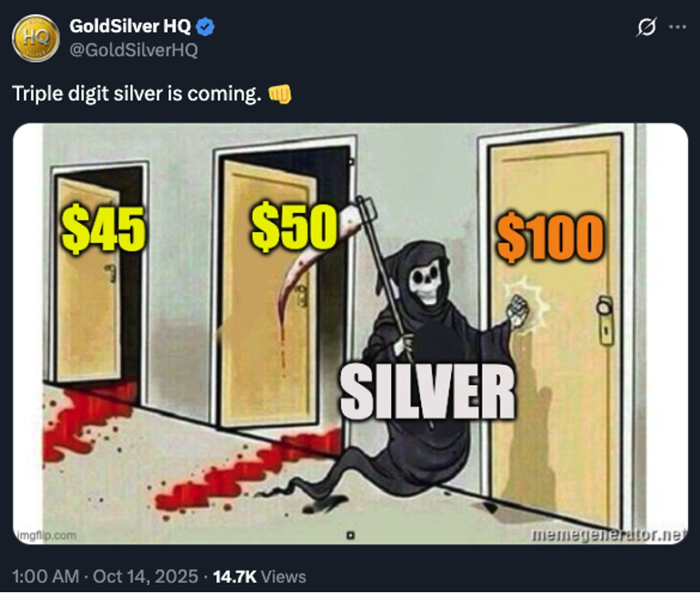The image size is (700, 593).
Task: Expand the three-dot more options menu
Action: click(677, 27)
